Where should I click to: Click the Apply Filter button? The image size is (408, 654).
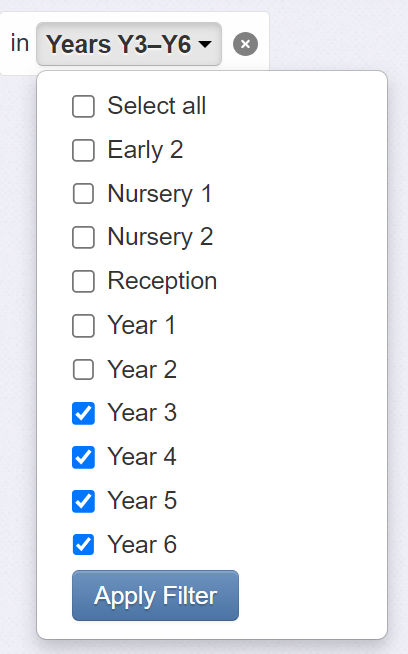pos(155,595)
